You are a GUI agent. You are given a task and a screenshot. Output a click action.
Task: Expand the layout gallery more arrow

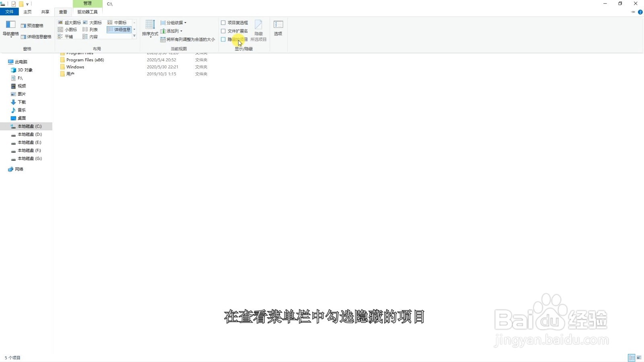tap(134, 36)
